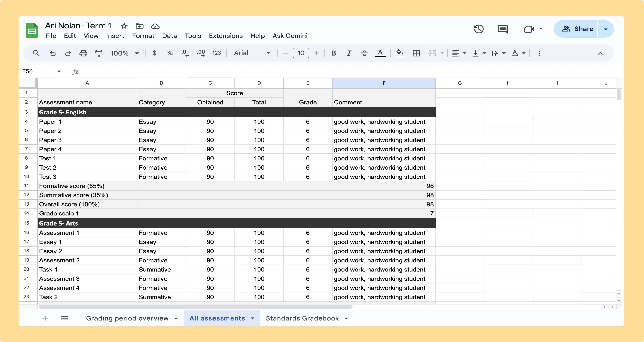The height and width of the screenshot is (342, 644).
Task: Increase font size with plus button
Action: [x=316, y=53]
